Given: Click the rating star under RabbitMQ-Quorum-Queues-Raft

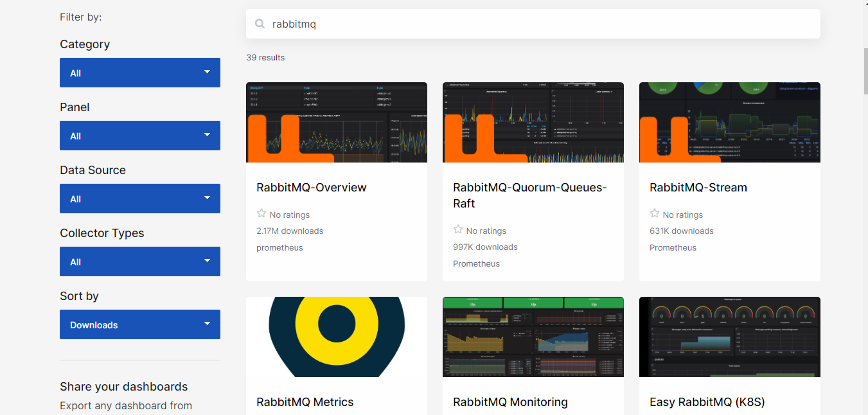Looking at the screenshot, I should (x=458, y=229).
